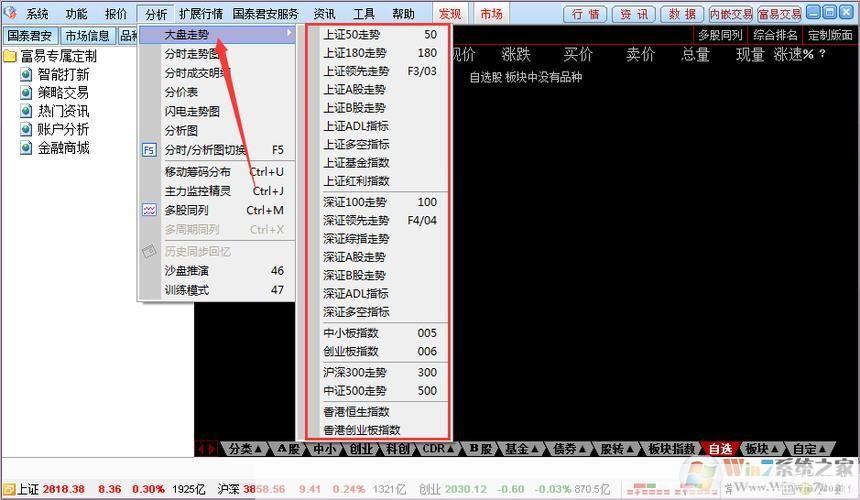Open the 股转 bottom tab dropdown

pyautogui.click(x=617, y=448)
